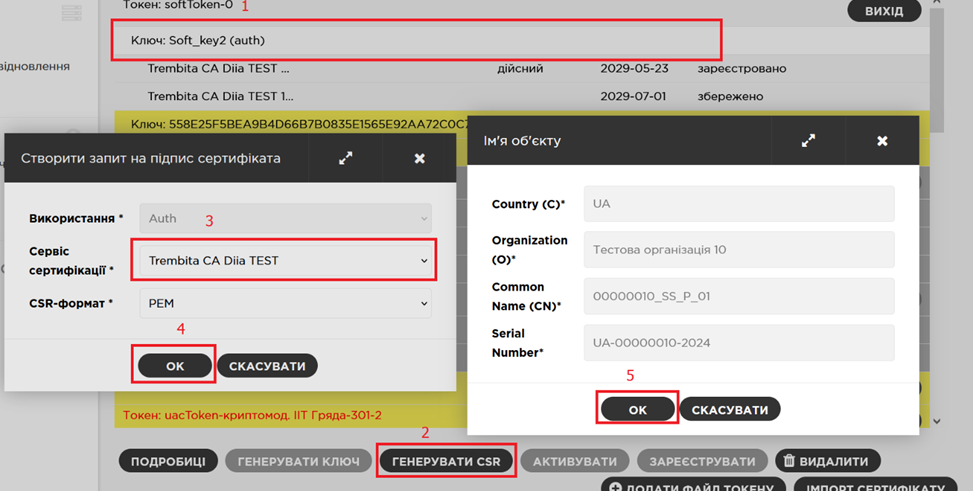
Task: Open ПОДРОБИЦІ for the selected key
Action: pos(168,461)
